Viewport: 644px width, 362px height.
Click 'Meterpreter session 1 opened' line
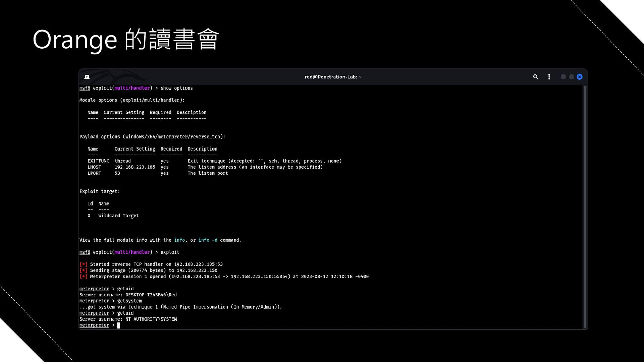click(x=224, y=277)
